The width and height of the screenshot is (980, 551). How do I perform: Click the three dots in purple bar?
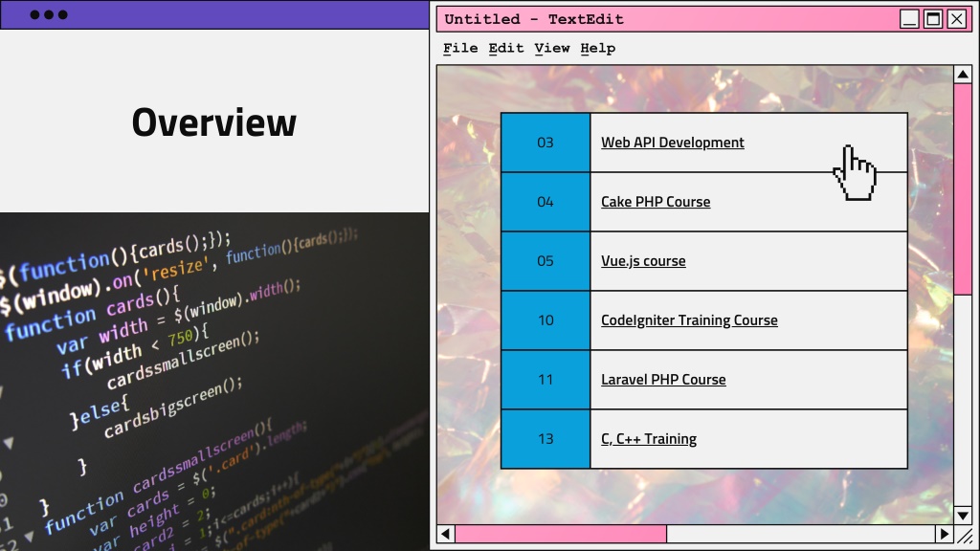[49, 14]
